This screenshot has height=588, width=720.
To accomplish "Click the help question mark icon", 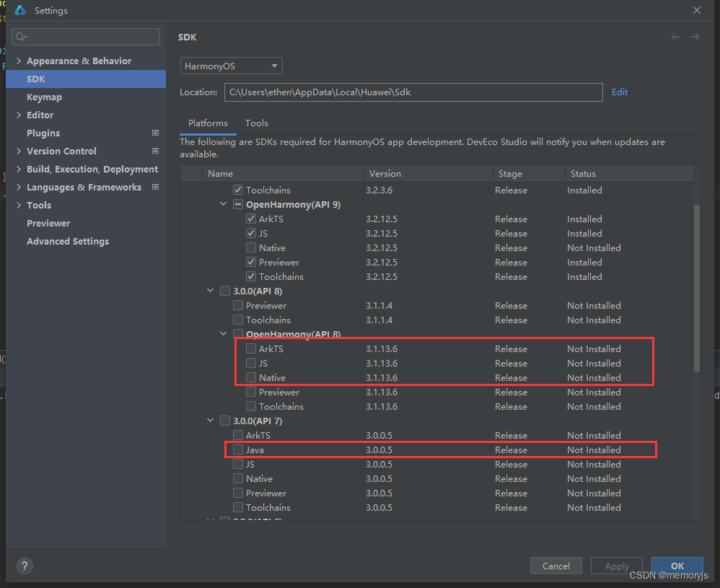I will point(25,566).
